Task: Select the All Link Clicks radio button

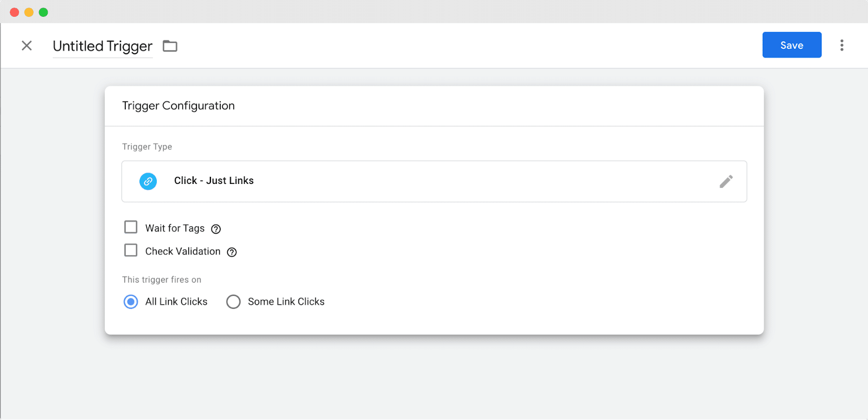Action: click(x=131, y=302)
